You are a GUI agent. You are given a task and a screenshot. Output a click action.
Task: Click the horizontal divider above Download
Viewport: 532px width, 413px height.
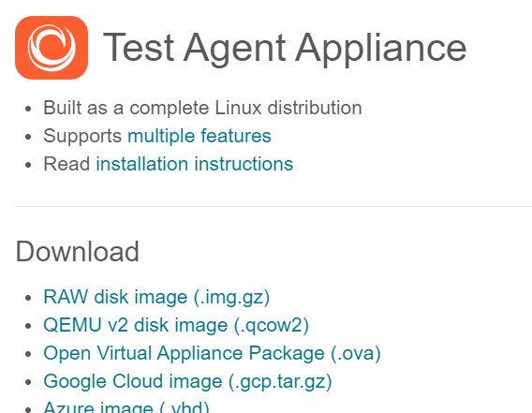[x=273, y=206]
